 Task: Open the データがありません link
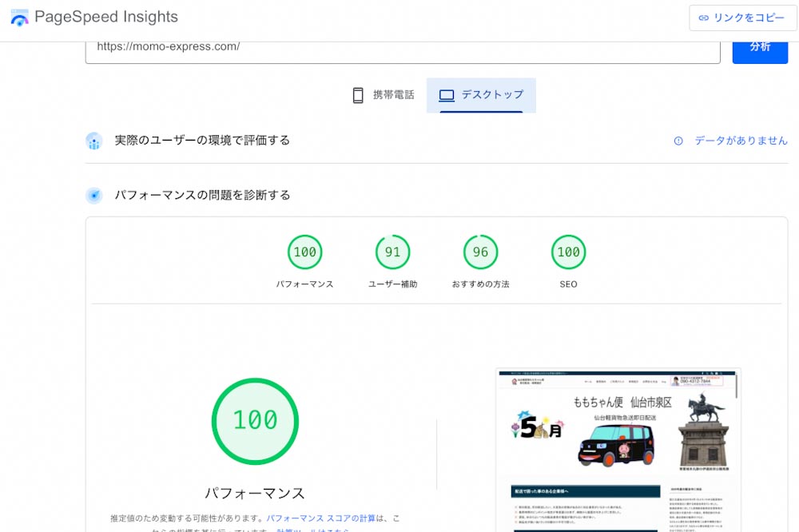741,141
